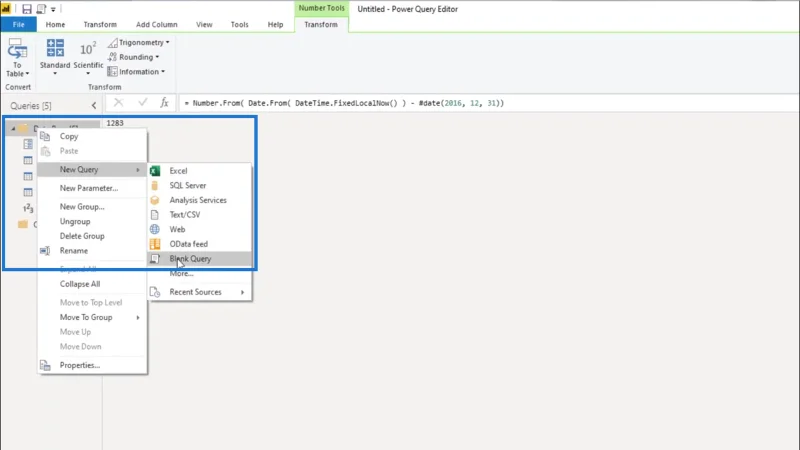This screenshot has width=800, height=450.
Task: Collapse the Queries pane with chevron
Action: point(94,106)
